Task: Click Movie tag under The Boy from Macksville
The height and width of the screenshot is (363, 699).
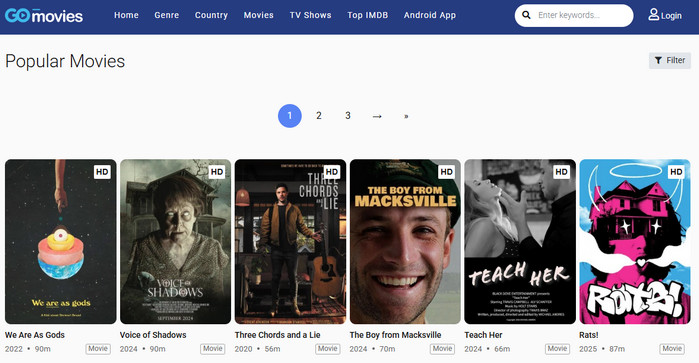Action: tap(443, 349)
